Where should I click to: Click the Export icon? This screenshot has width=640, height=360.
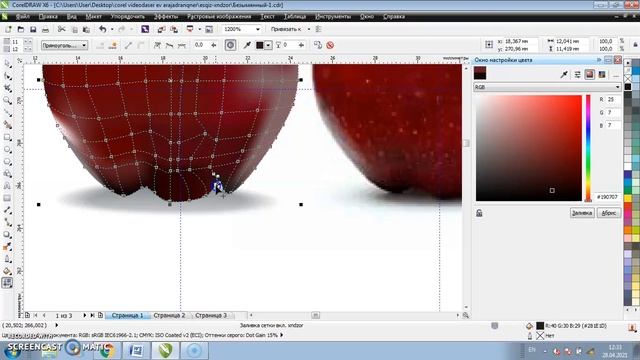pyautogui.click(x=174, y=29)
